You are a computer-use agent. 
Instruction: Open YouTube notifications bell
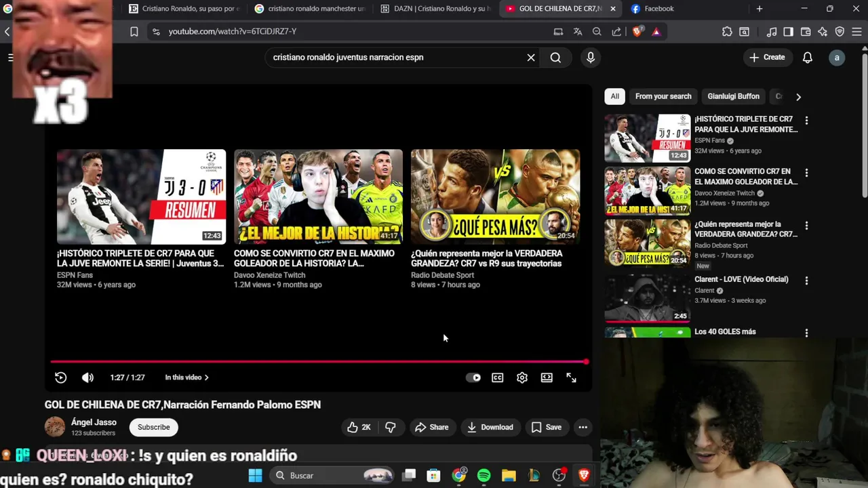point(808,58)
